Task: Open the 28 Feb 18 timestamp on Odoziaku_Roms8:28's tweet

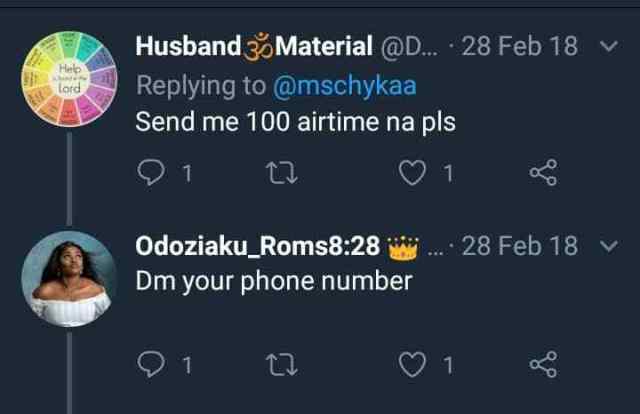Action: point(520,245)
